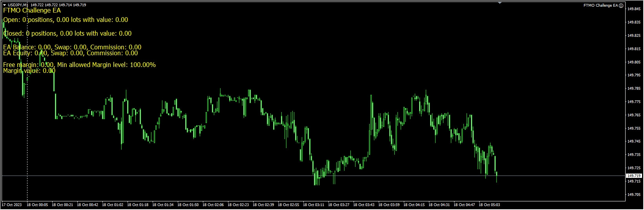Click the 'FTMO Challenge EA' label at top right
This screenshot has width=644, height=210.
(600, 5)
